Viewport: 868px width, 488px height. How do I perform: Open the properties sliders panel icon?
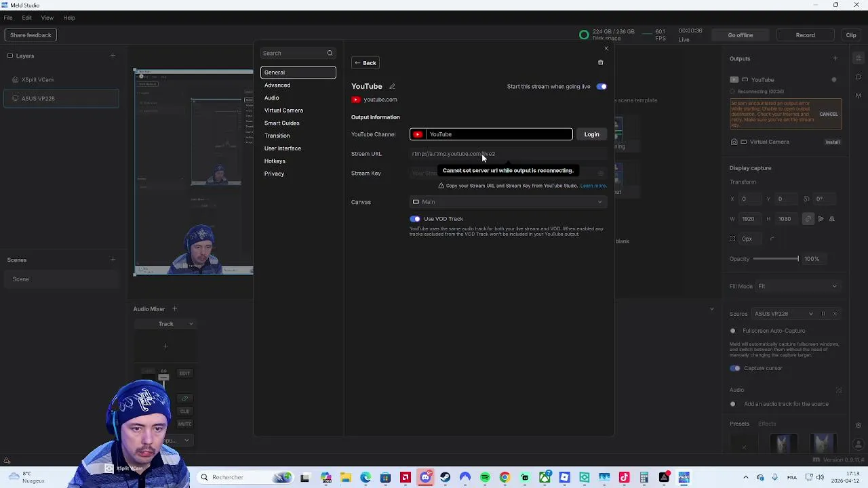(859, 58)
